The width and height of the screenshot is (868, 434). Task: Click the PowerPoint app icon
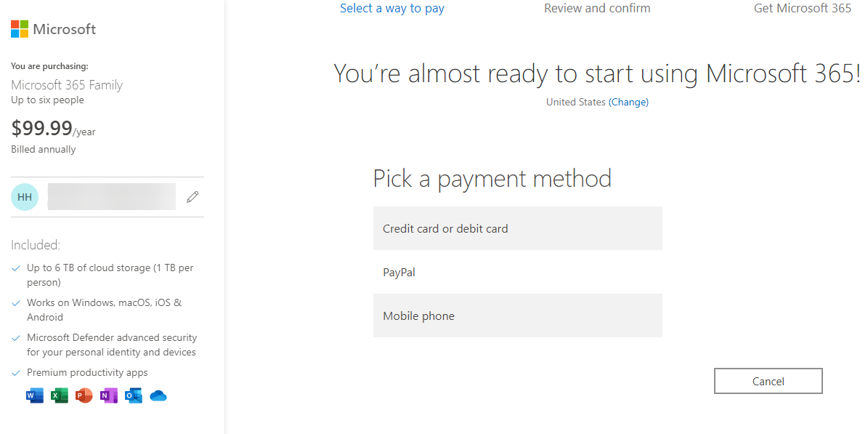(x=84, y=396)
